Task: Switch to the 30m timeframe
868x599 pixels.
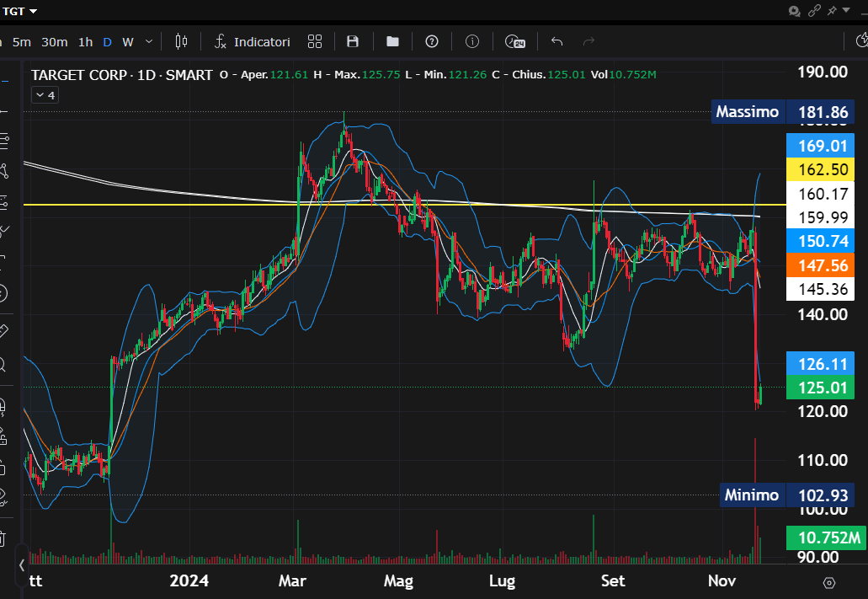Action: 55,41
